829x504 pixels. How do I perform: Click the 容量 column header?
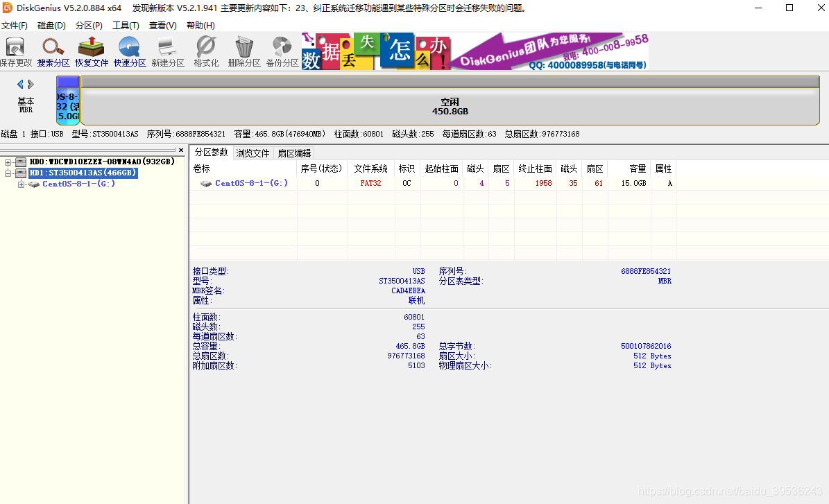click(630, 168)
